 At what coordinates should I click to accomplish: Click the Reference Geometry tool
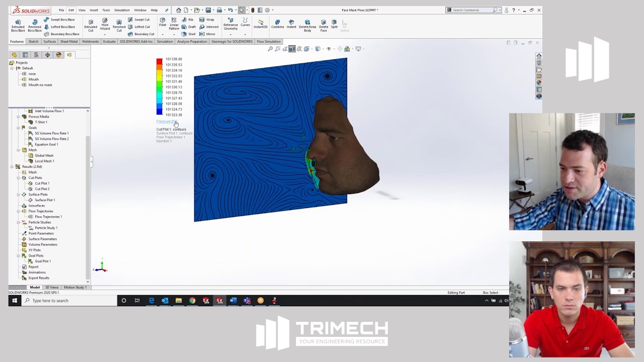pos(230,25)
